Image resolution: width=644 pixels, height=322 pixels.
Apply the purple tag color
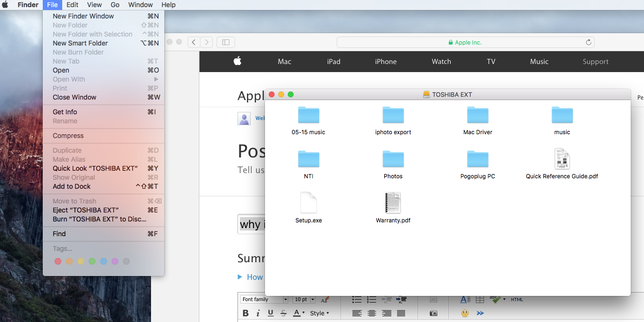[115, 261]
